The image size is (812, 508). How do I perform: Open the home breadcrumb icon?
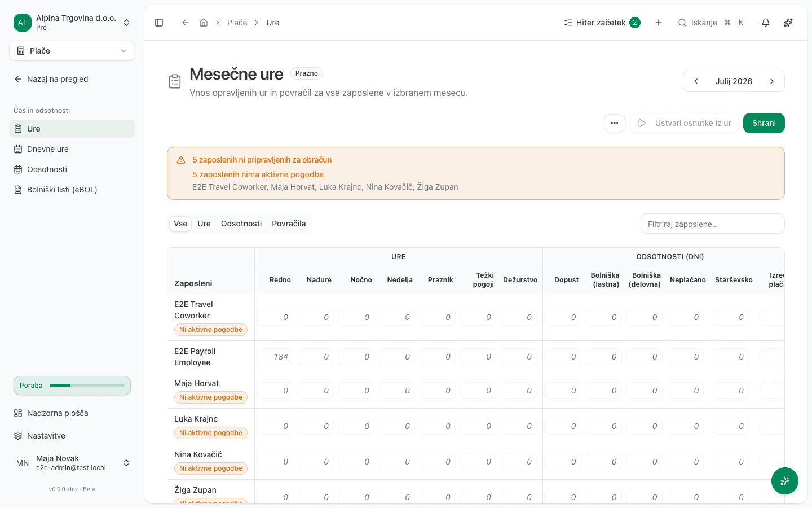[204, 23]
